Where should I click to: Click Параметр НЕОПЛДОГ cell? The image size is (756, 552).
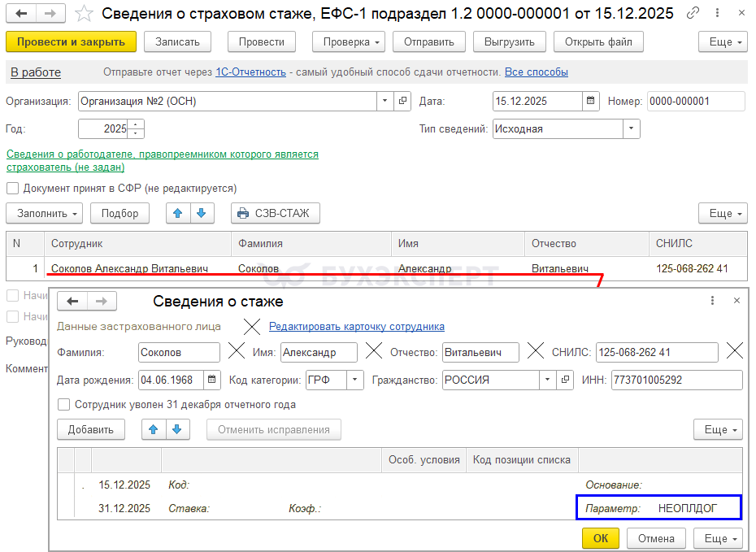(x=658, y=507)
